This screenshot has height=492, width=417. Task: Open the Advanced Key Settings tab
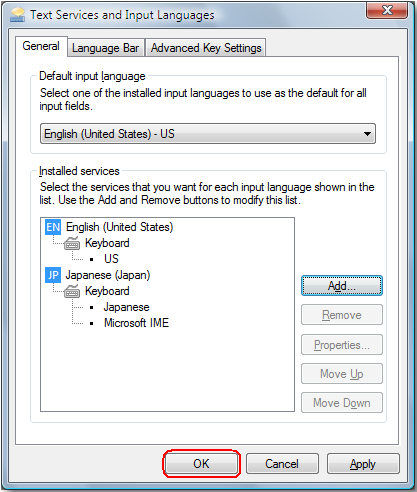pos(206,48)
